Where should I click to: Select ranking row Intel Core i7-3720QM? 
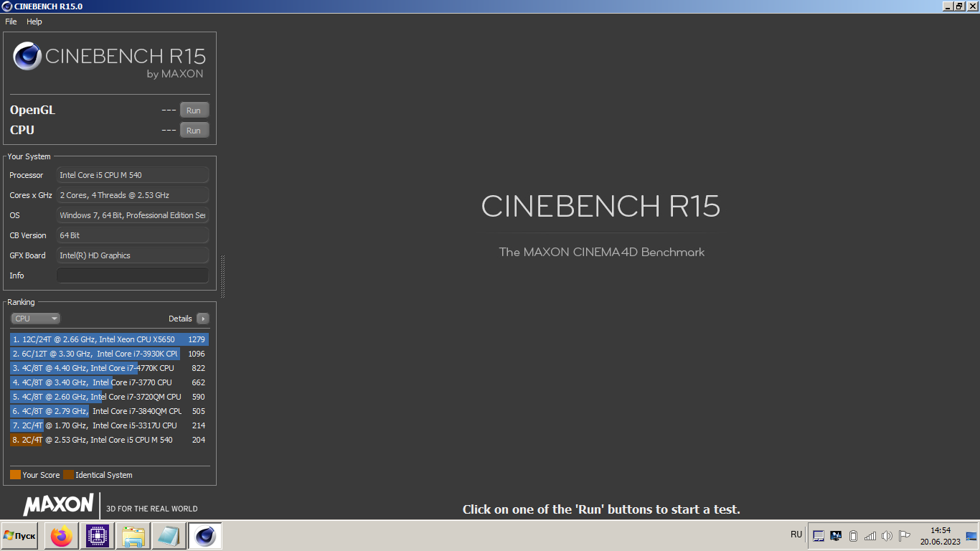109,397
